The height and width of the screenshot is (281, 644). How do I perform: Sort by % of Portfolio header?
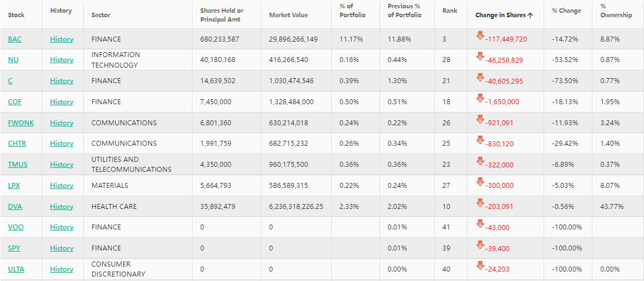pos(352,11)
